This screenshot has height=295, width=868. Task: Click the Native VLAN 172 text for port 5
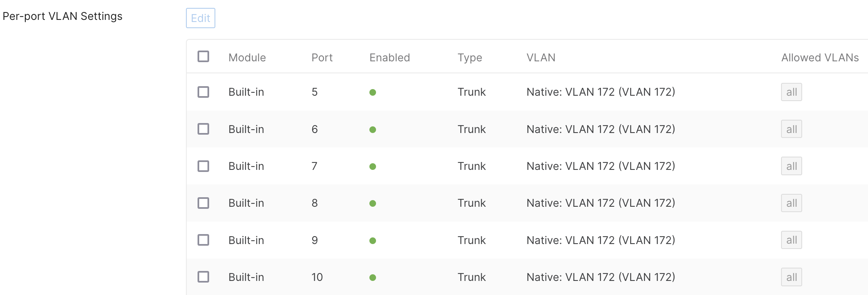(600, 92)
